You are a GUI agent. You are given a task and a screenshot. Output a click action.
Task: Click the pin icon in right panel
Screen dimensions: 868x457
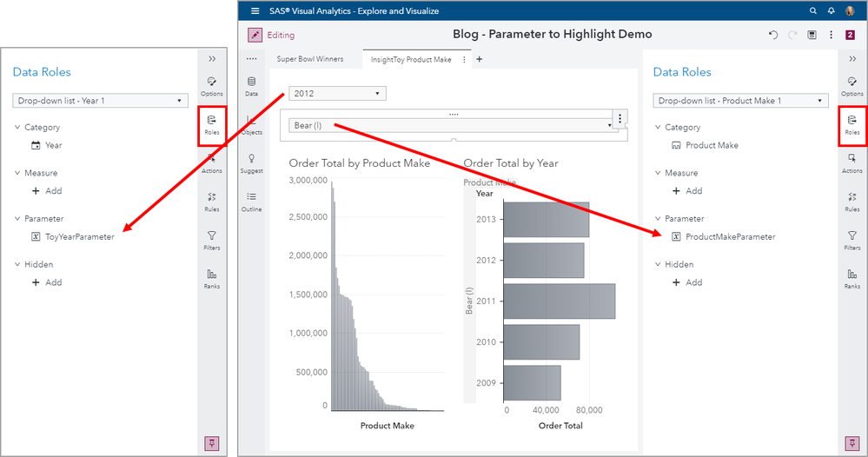coord(852,443)
